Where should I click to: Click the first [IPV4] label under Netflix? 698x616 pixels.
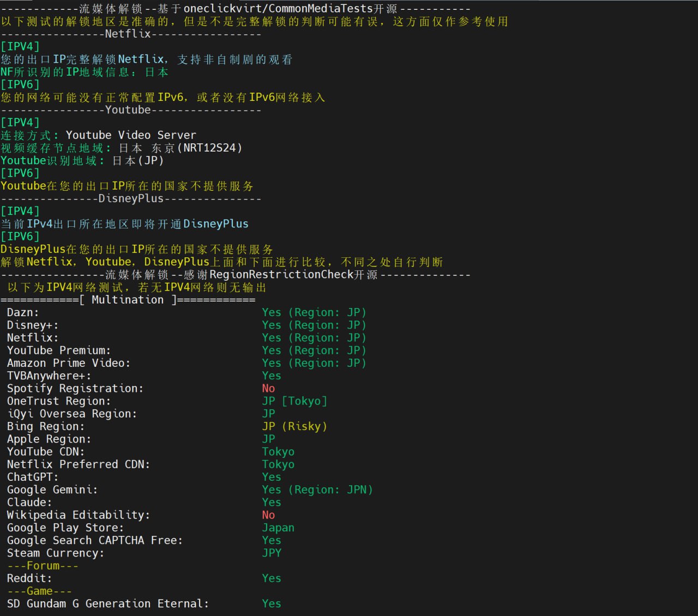(20, 47)
